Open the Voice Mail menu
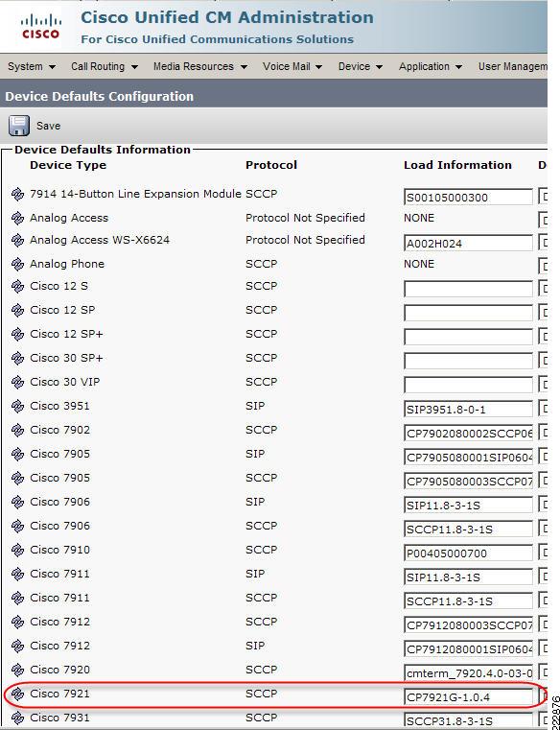Screen dimensions: 560x730 [292, 66]
